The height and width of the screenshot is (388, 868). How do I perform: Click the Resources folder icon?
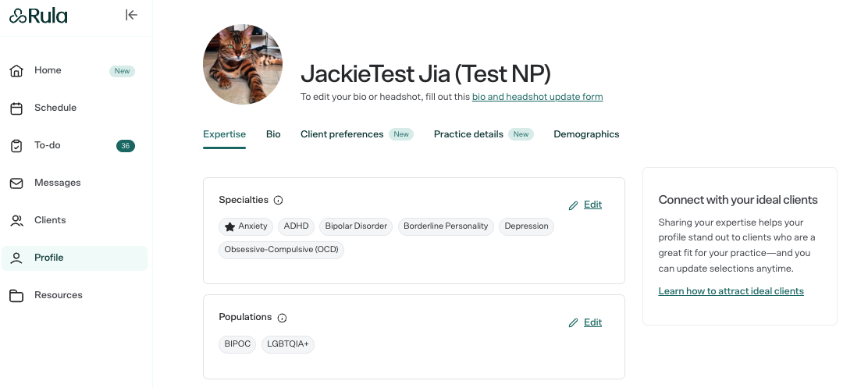(x=16, y=296)
